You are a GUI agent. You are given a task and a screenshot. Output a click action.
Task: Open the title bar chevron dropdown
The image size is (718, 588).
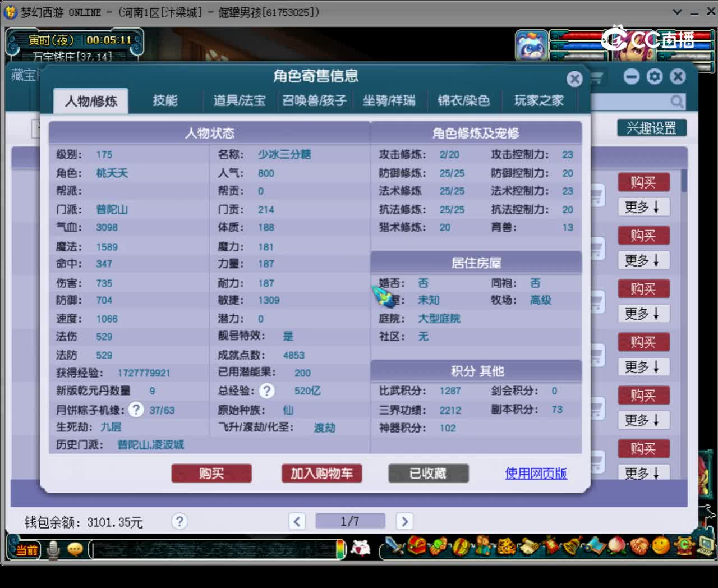[x=677, y=12]
